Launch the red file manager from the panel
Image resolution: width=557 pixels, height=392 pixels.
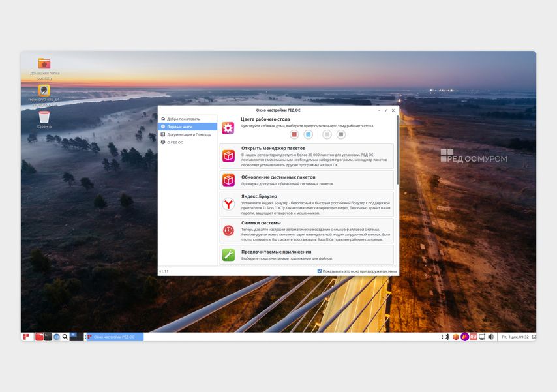click(x=39, y=337)
